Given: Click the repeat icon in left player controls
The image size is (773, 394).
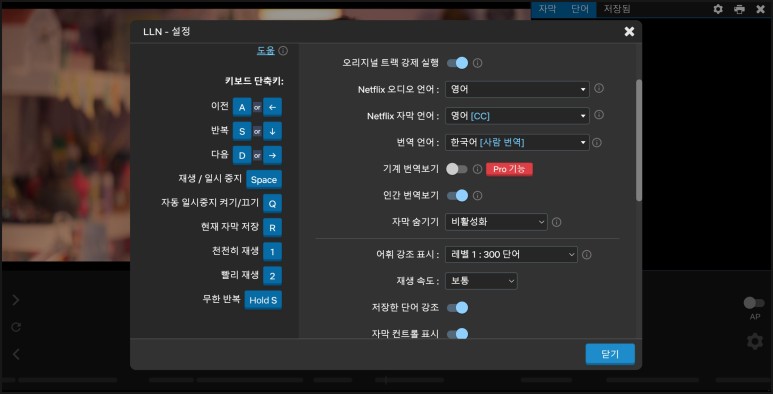Looking at the screenshot, I should pos(16,327).
